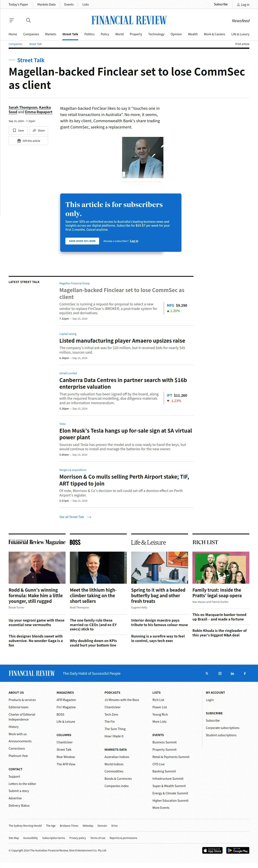Click the Rodd & Gunn article thumbnail
258x868 pixels.
point(37,567)
